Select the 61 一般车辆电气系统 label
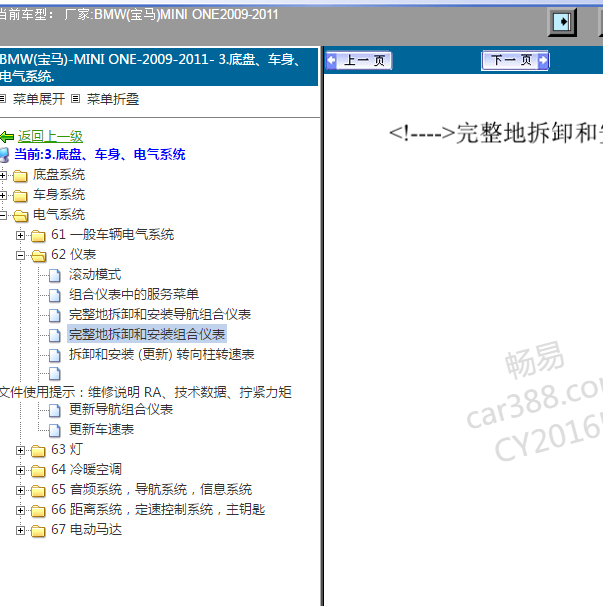 (112, 235)
